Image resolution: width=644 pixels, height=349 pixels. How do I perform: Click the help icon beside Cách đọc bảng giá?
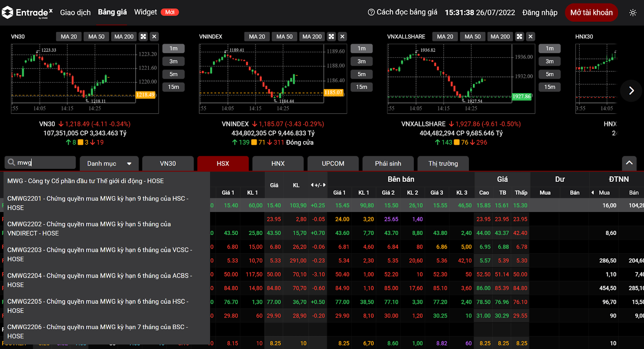(x=371, y=12)
